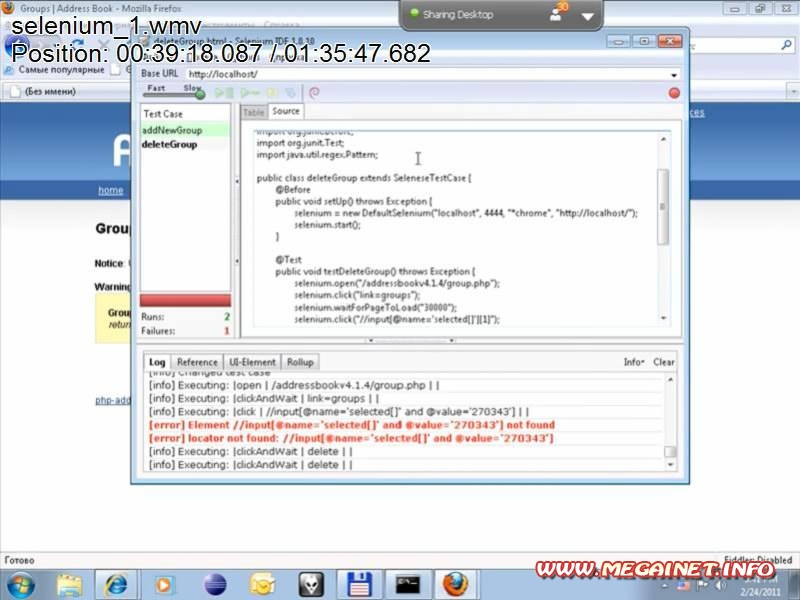The image size is (800, 600).
Task: Click the Firefox icon in the taskbar
Action: tap(455, 585)
